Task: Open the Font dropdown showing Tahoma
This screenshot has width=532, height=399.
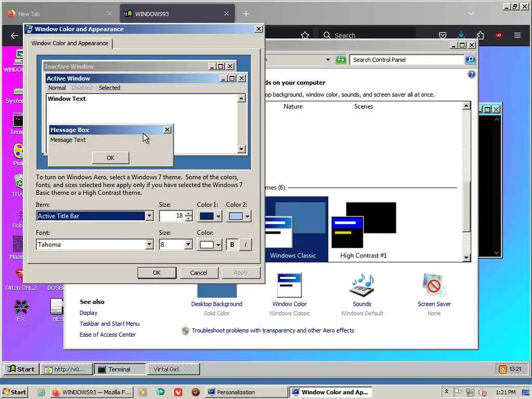Action: (x=149, y=244)
